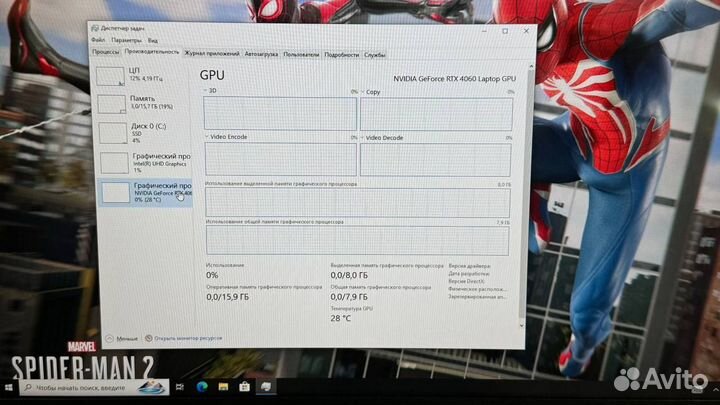Switch to the Службы tab
This screenshot has width=720, height=405.
pos(375,55)
